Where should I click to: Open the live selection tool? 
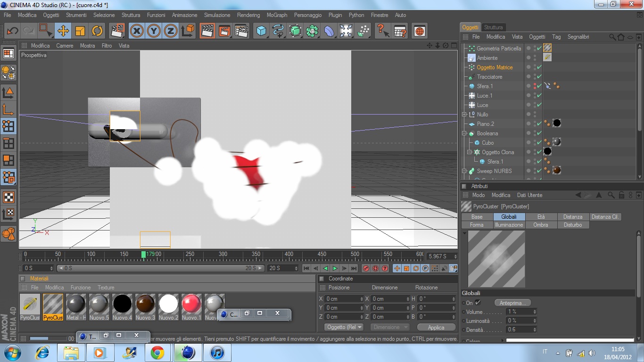46,31
